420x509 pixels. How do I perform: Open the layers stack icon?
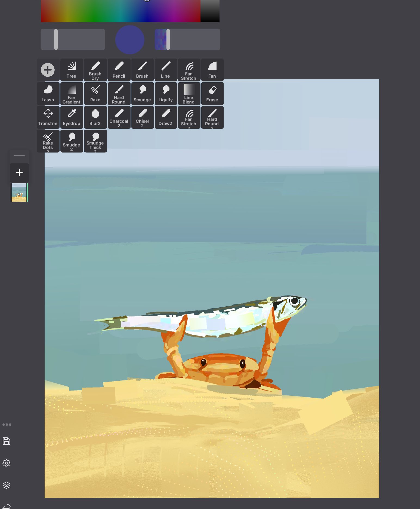tap(7, 485)
